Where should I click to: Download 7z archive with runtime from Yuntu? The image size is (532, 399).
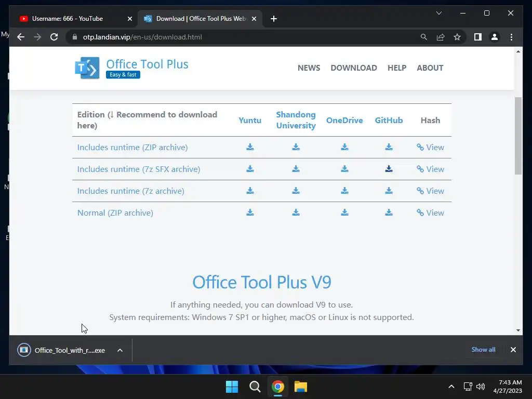(x=250, y=191)
